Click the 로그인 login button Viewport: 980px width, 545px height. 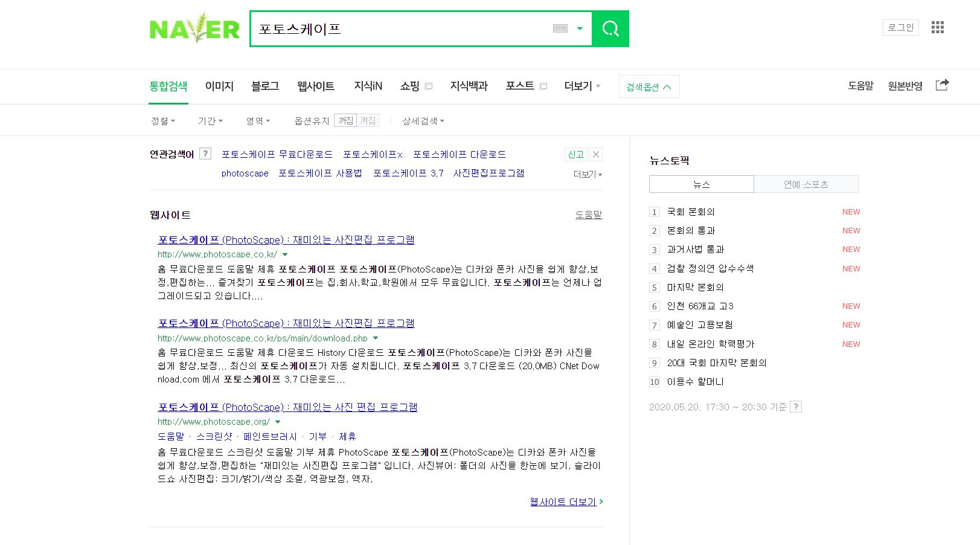coord(900,27)
